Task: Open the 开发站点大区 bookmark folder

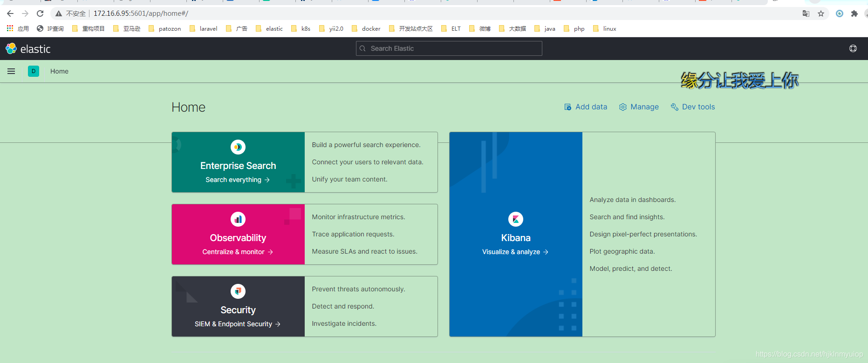Action: click(x=411, y=28)
